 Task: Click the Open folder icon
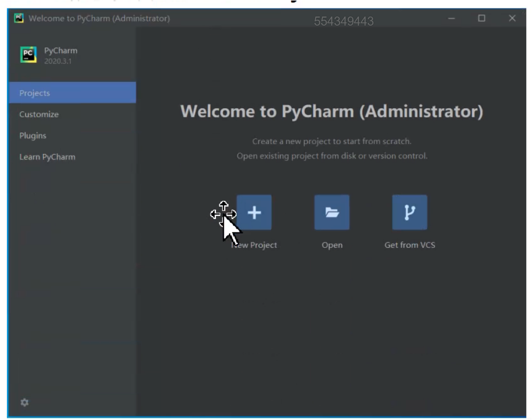[x=332, y=212]
